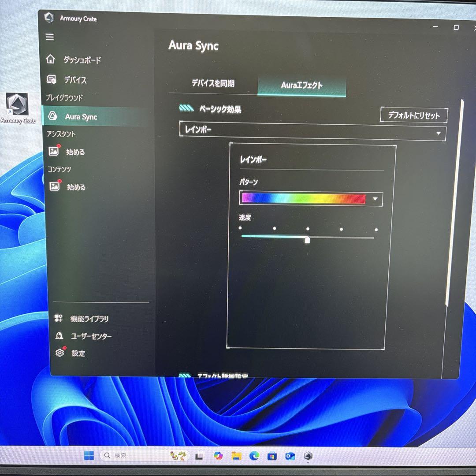The width and height of the screenshot is (476, 476).
Task: Click the rainbow gradient パターン swatch
Action: pyautogui.click(x=304, y=198)
